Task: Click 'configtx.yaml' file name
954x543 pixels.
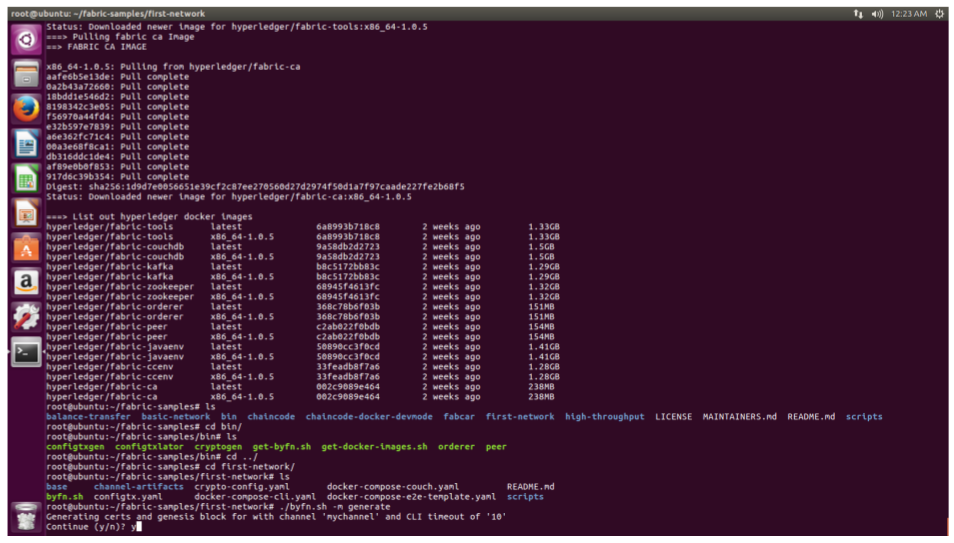Action: point(128,497)
